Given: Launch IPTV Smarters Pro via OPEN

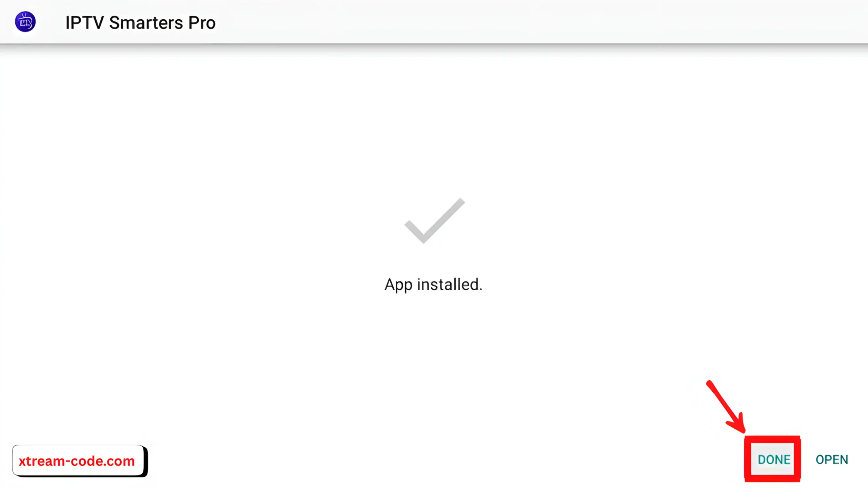Looking at the screenshot, I should (x=831, y=460).
